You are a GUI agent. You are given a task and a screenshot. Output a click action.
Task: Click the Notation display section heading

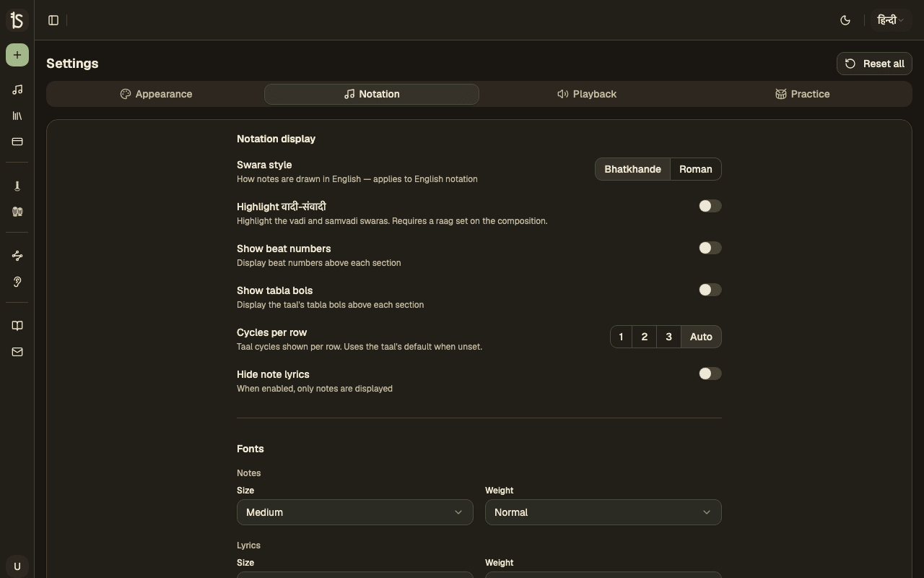point(276,139)
